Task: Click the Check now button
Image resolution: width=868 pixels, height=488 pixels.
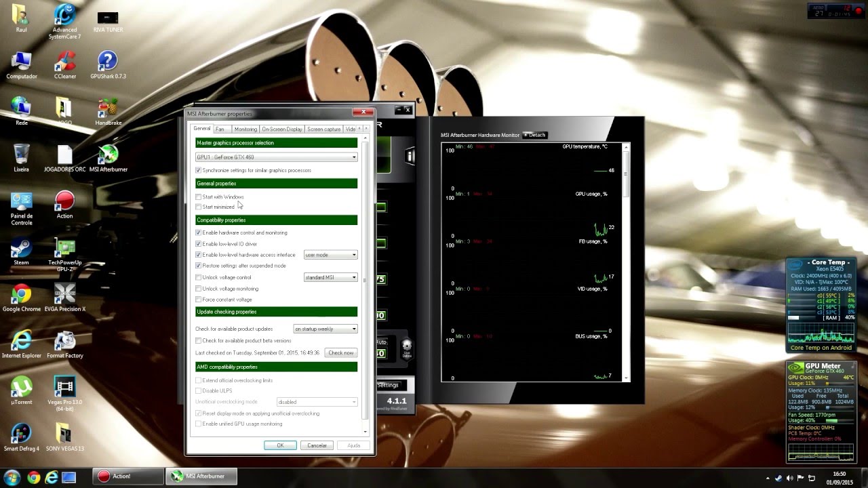Action: coord(340,352)
